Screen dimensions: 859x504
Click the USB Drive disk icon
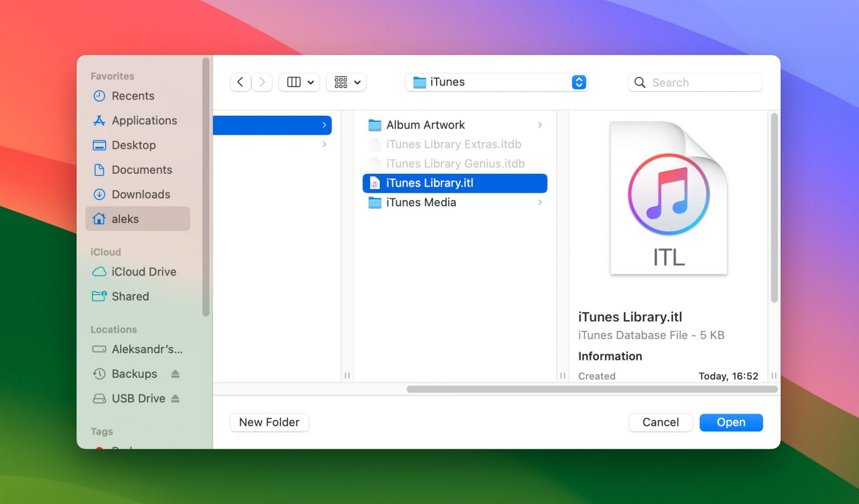click(99, 398)
